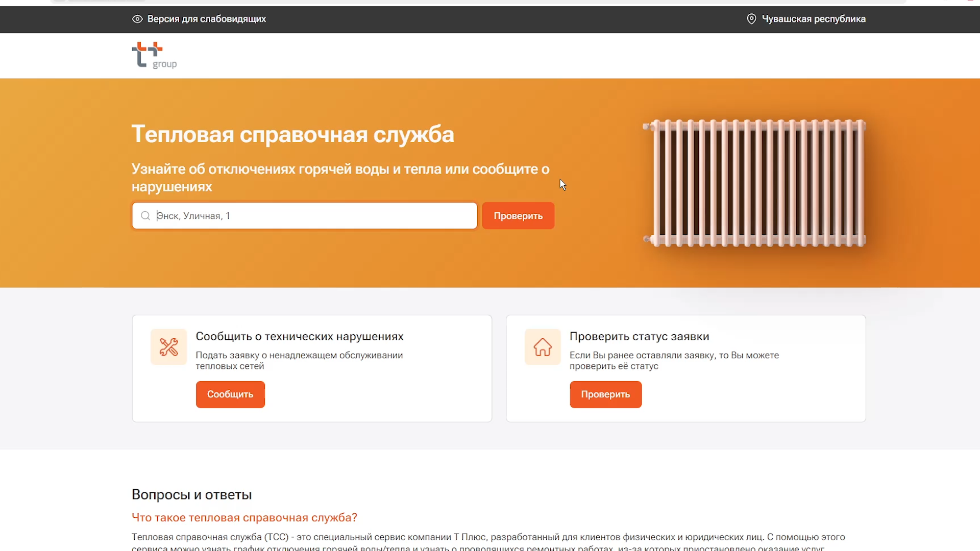Image resolution: width=980 pixels, height=551 pixels.
Task: Click the search magnifier icon
Action: click(x=145, y=215)
